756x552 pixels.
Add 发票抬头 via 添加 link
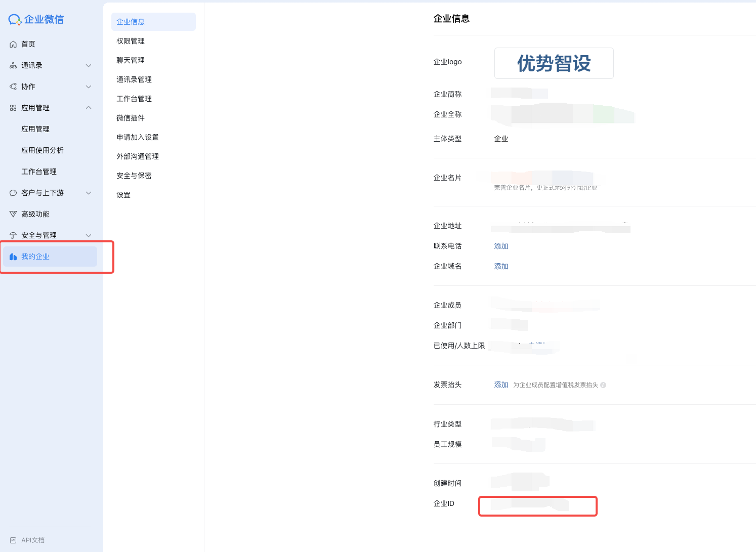(501, 385)
